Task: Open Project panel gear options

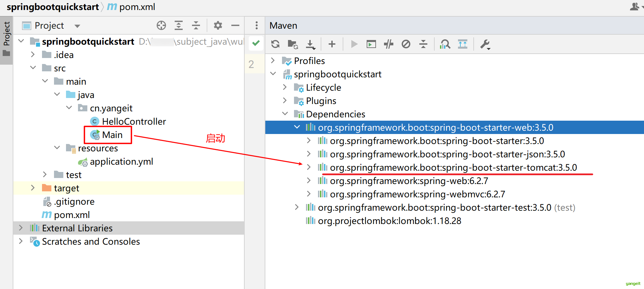Action: tap(218, 25)
